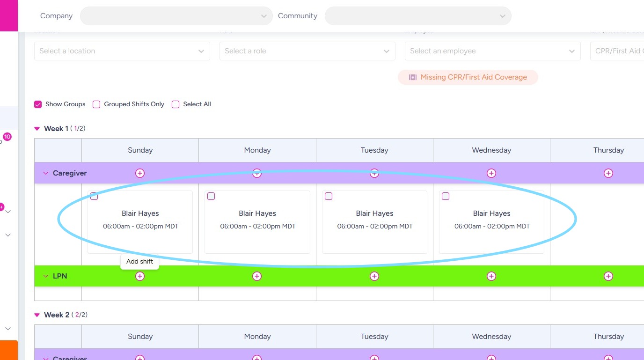Enable Grouped Shifts Only

click(96, 104)
